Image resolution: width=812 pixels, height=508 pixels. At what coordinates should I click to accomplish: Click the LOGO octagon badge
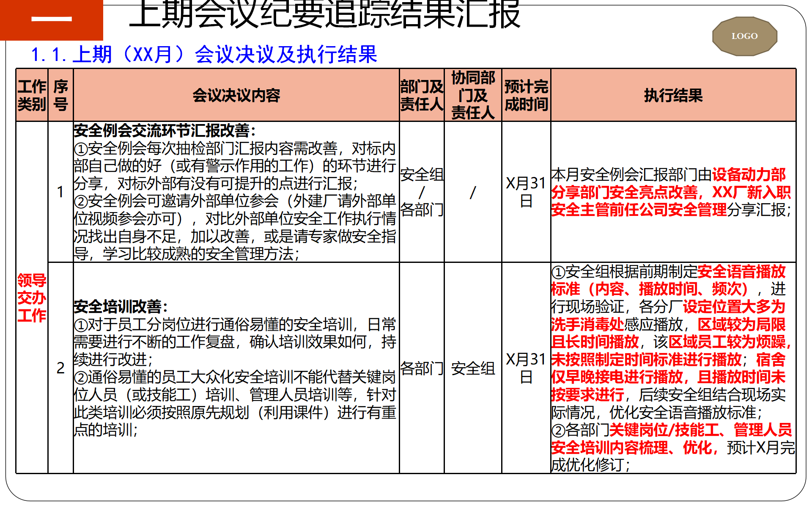click(x=745, y=36)
